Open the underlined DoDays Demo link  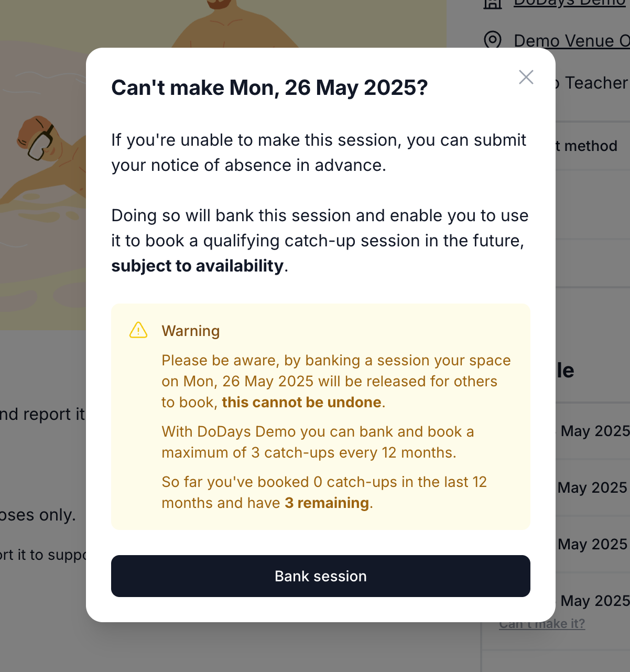coord(569,3)
